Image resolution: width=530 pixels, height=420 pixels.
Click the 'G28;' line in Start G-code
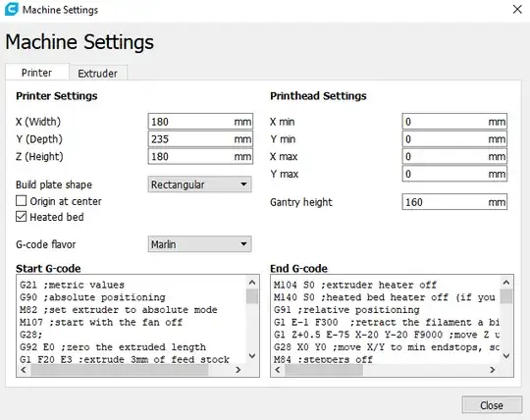point(31,335)
